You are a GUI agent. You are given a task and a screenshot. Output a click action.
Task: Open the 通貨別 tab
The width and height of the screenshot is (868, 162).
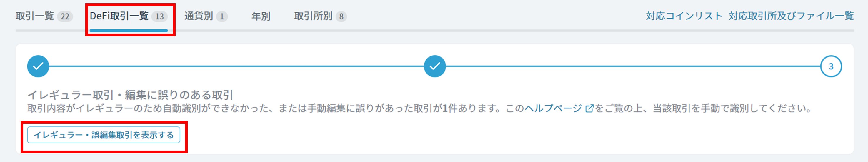click(x=206, y=16)
